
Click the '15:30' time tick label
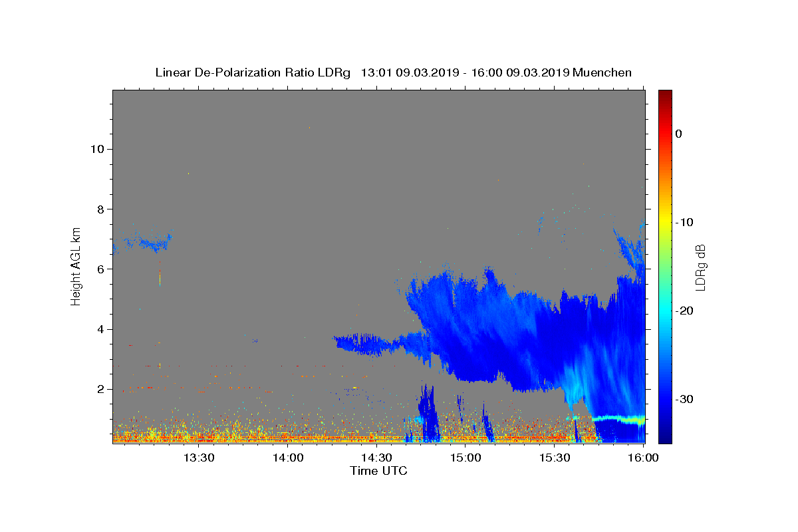coord(555,458)
